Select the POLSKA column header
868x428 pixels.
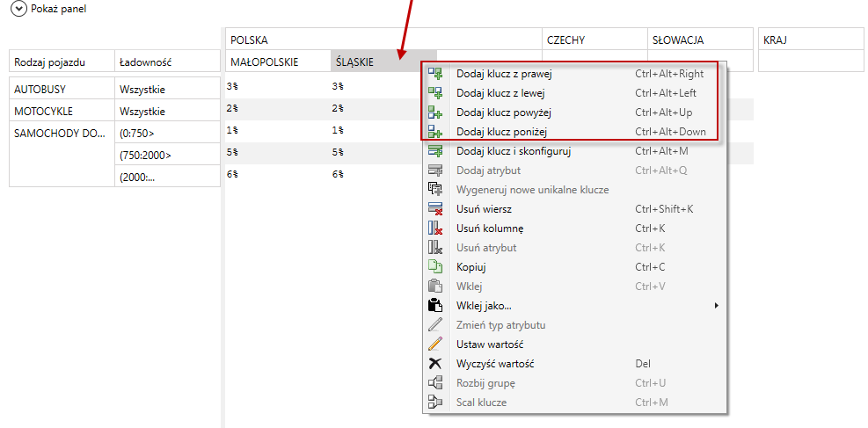[x=383, y=40]
